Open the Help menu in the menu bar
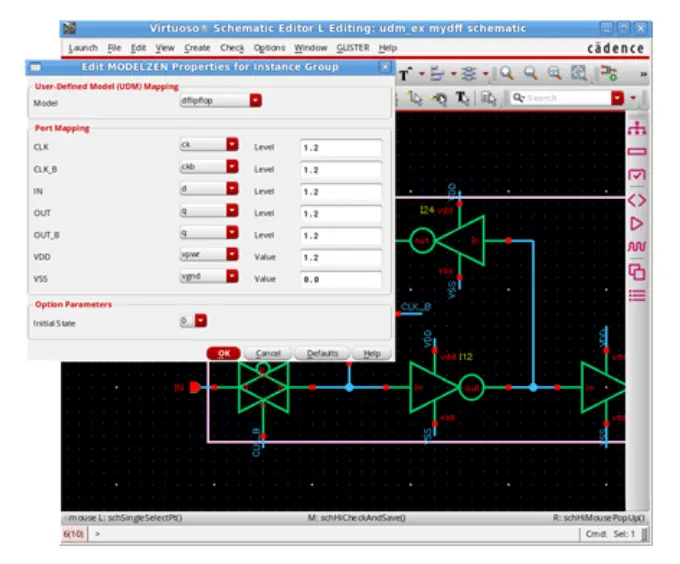The height and width of the screenshot is (564, 680). pos(388,48)
